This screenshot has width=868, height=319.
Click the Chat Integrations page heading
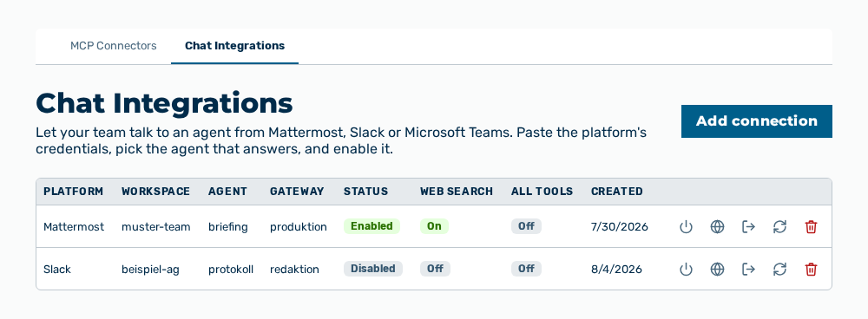(x=164, y=103)
